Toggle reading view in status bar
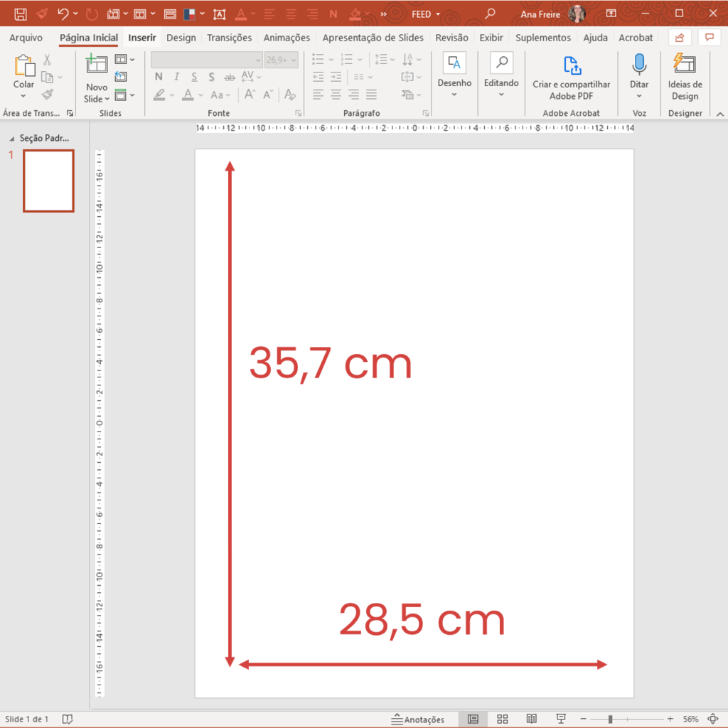This screenshot has width=728, height=728. tap(531, 719)
